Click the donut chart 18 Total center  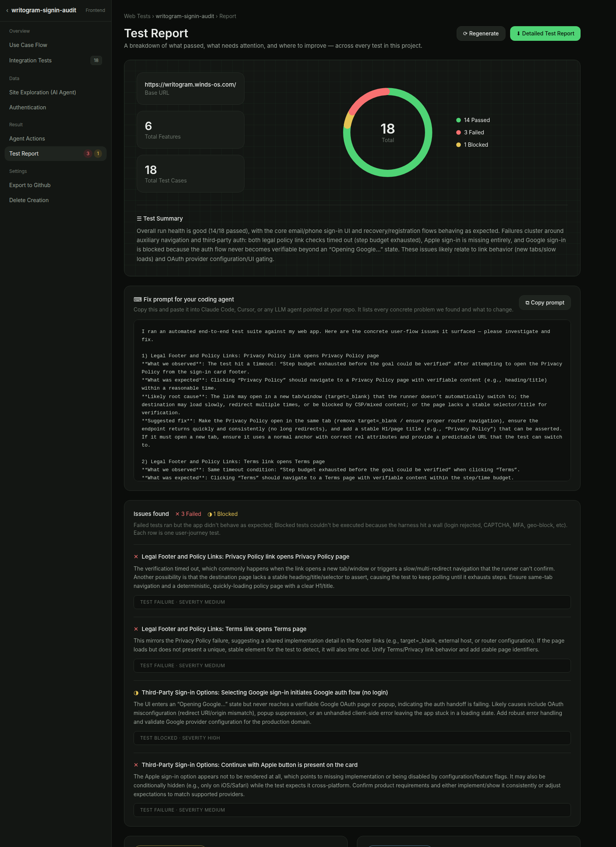(x=388, y=132)
